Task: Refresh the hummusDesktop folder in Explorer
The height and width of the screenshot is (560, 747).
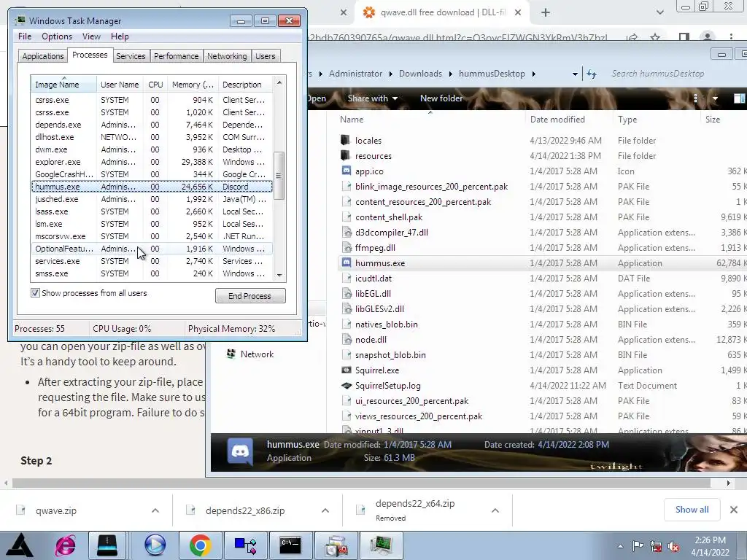Action: tap(592, 74)
